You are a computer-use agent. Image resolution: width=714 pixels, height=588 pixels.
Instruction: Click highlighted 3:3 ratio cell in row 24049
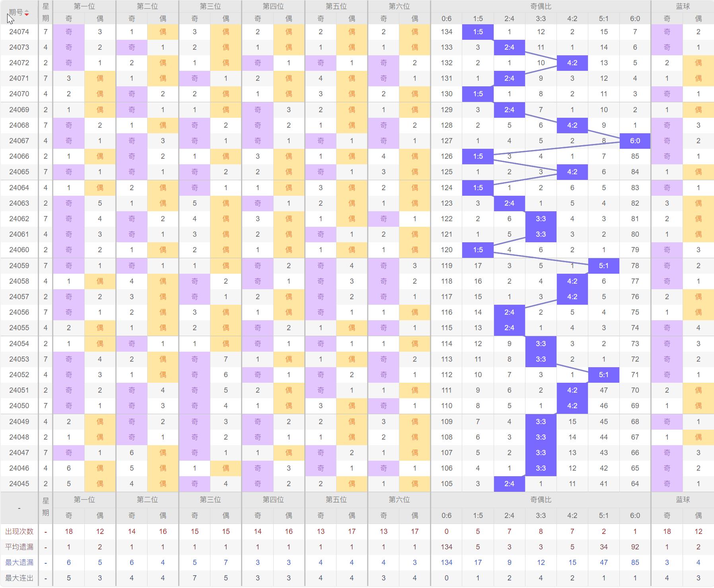541,422
